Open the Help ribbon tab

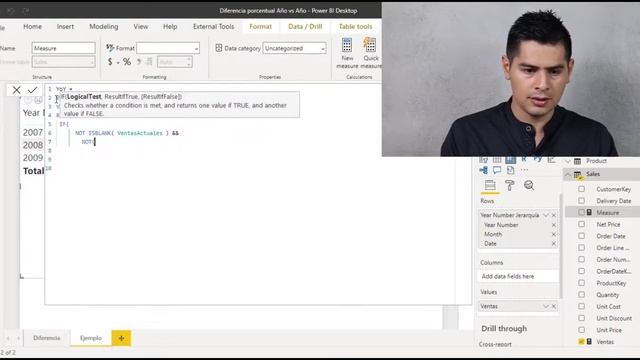pyautogui.click(x=170, y=27)
